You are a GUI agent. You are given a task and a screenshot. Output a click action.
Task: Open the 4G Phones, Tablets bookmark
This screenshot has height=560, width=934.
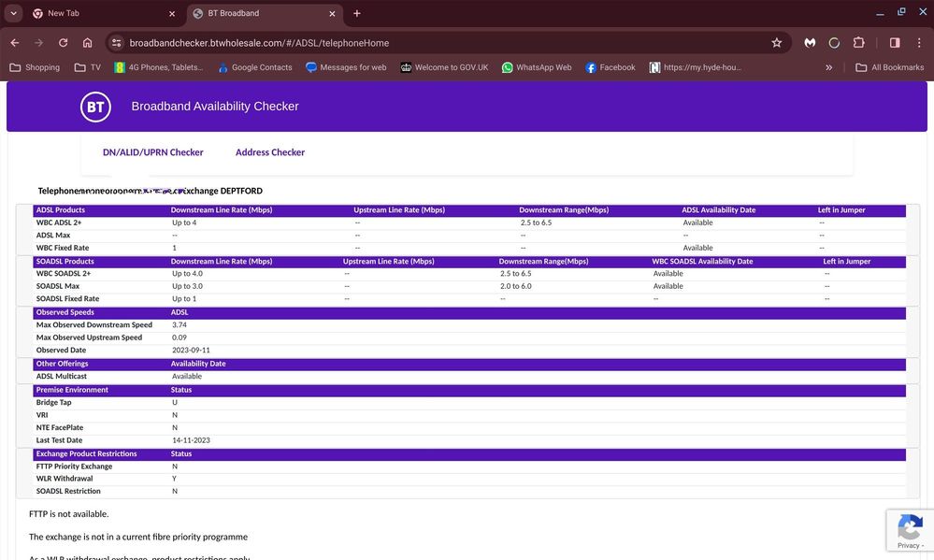(x=158, y=67)
